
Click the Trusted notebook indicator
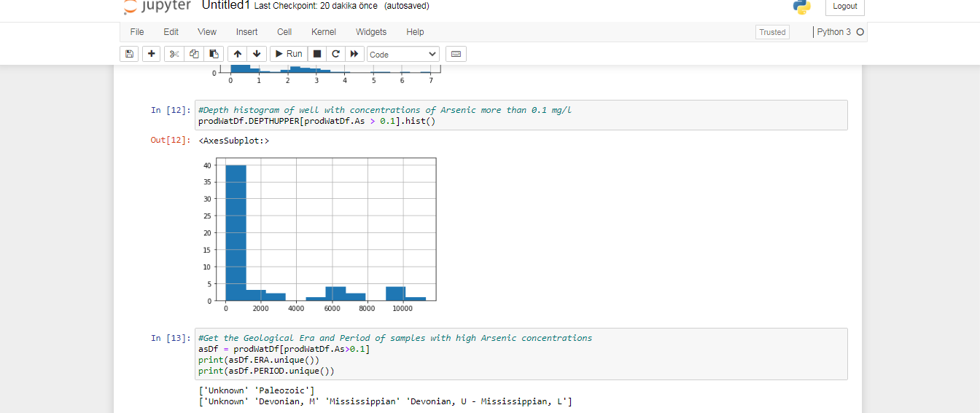tap(772, 32)
